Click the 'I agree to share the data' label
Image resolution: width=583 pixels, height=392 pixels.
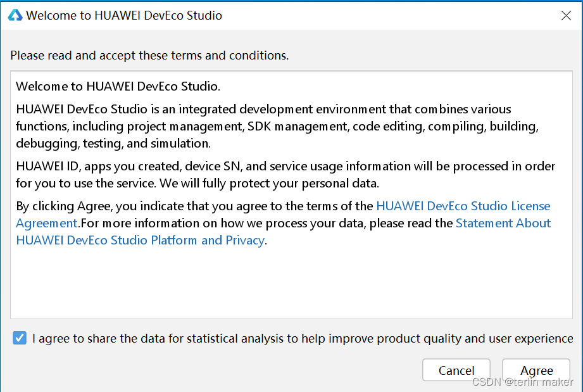[x=303, y=339]
